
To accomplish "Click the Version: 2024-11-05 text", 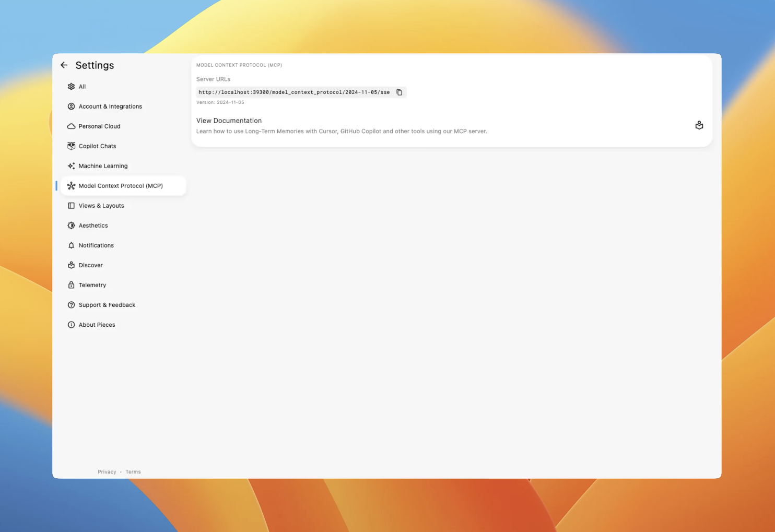I will [x=220, y=102].
